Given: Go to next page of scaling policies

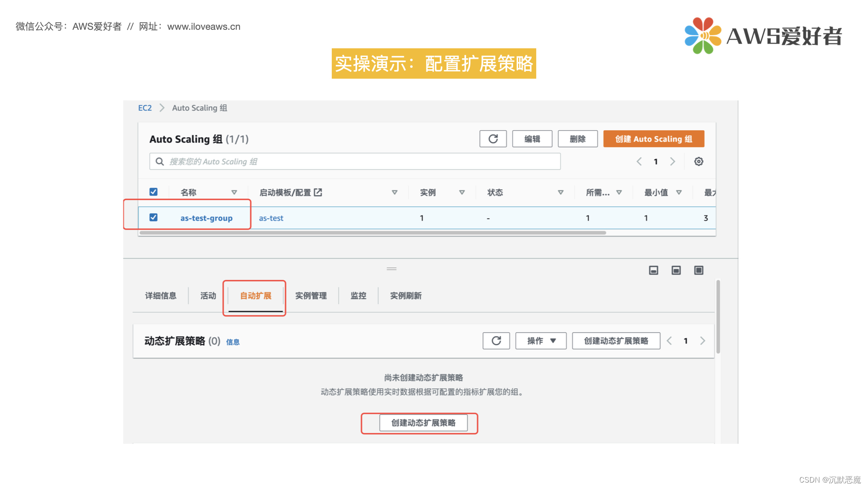Looking at the screenshot, I should coord(703,341).
